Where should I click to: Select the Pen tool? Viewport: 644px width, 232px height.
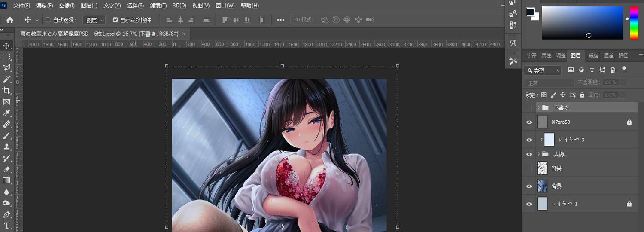(x=6, y=214)
